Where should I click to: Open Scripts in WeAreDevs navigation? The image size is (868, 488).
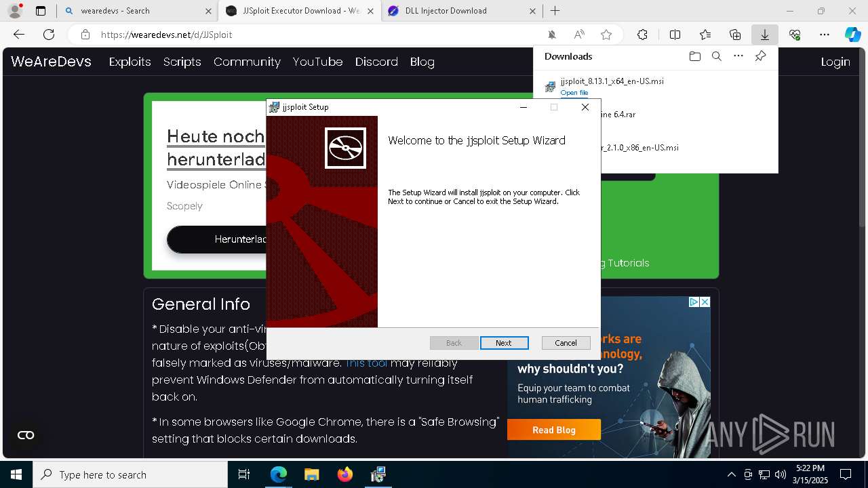(x=182, y=62)
